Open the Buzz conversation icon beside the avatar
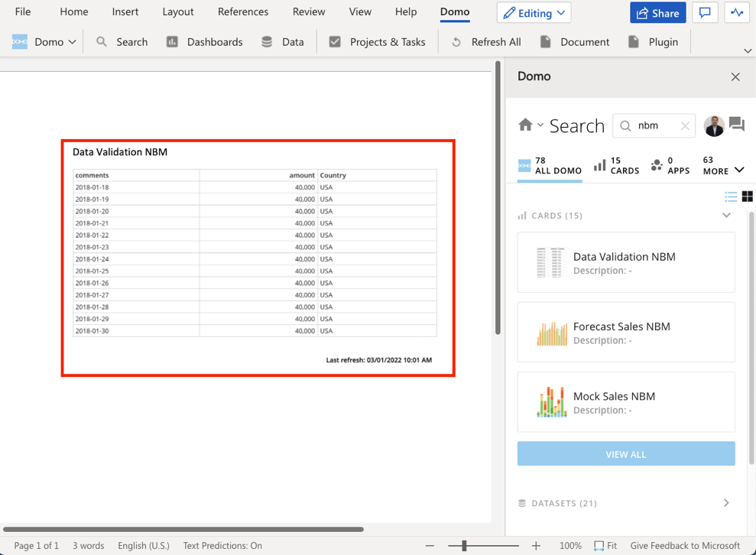This screenshot has width=756, height=555. click(736, 125)
